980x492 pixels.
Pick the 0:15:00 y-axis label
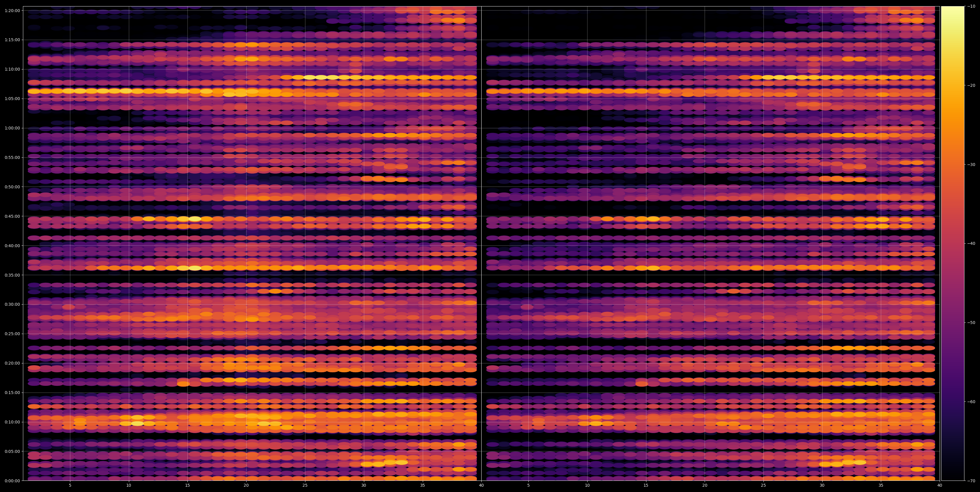coord(12,392)
